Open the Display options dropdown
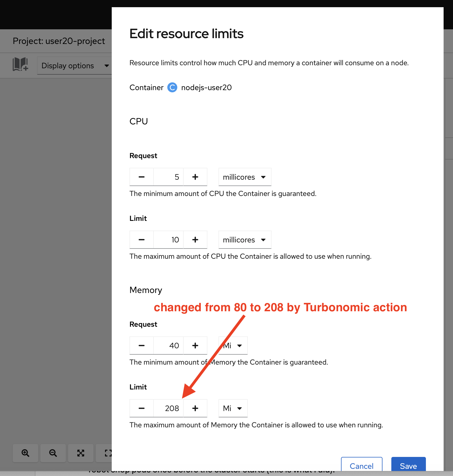This screenshot has width=453, height=476. click(75, 66)
